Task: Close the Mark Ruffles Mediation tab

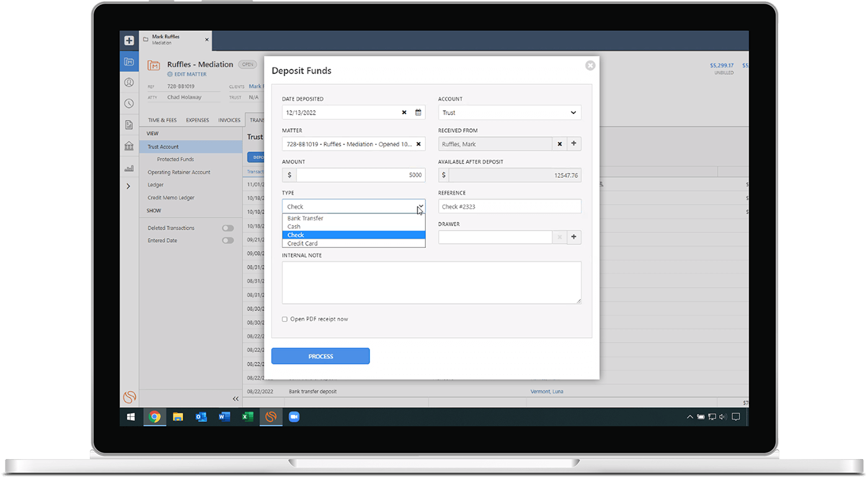Action: pos(207,40)
